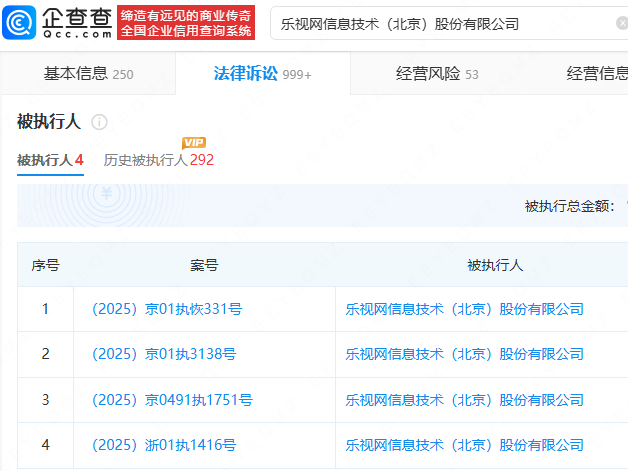Screen dimensions: 628x471
Task: Click the company link in row 3
Action: [464, 400]
